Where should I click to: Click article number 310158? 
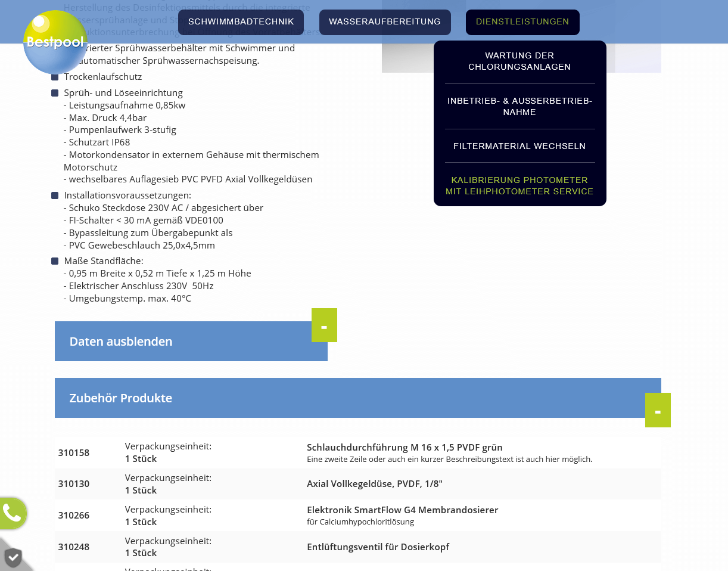[x=74, y=453]
